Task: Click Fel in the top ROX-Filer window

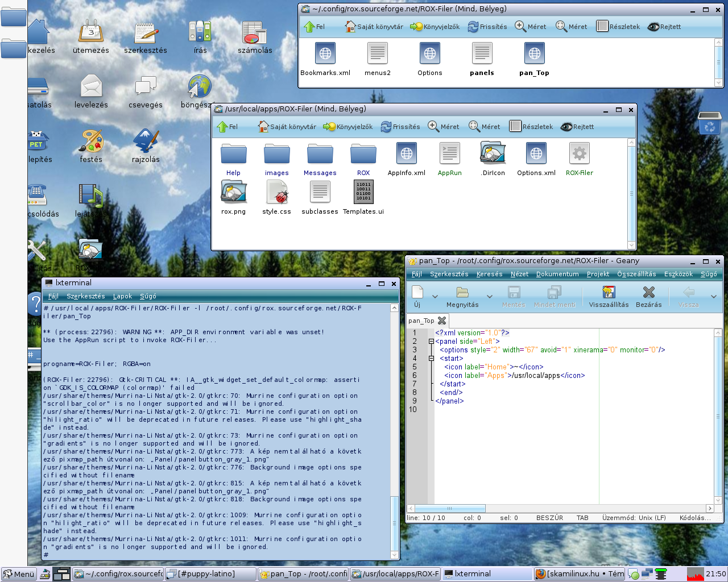Action: pos(314,27)
